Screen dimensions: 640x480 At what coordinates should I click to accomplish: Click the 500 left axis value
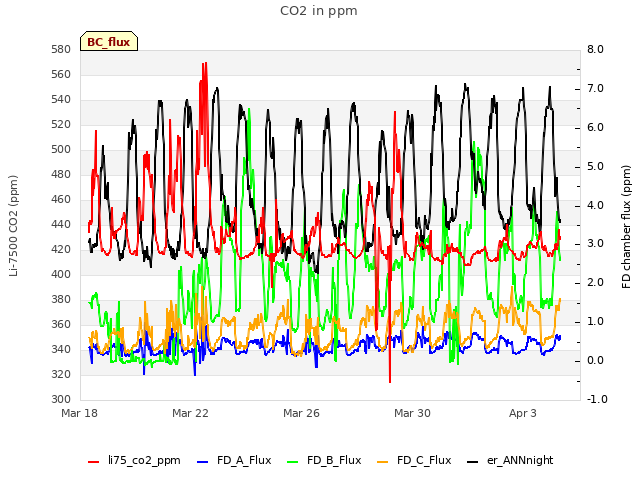61,150
